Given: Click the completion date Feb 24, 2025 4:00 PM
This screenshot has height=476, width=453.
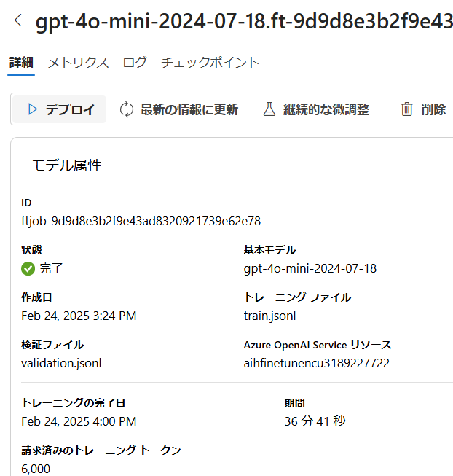Looking at the screenshot, I should click(x=79, y=421).
